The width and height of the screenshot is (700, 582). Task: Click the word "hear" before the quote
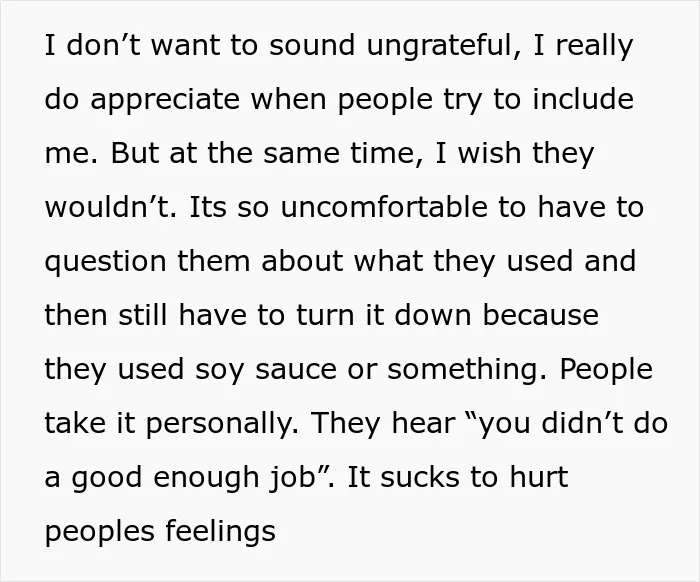click(423, 423)
